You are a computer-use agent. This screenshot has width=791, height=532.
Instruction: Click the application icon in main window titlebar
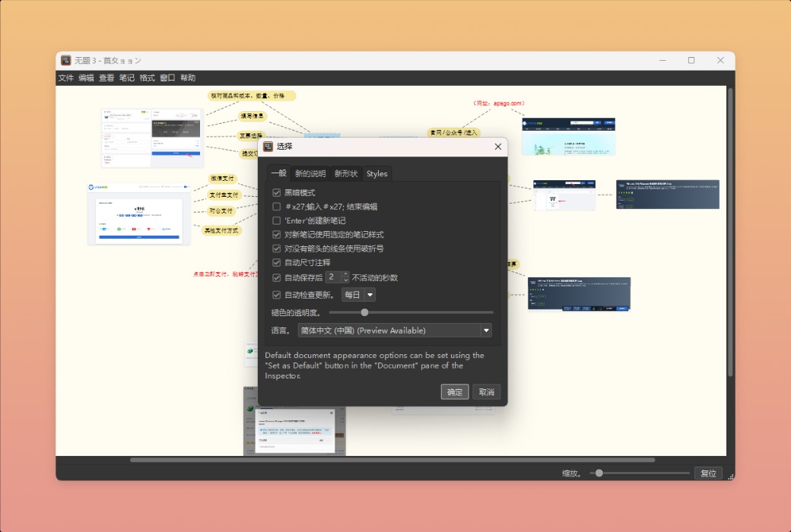(65, 59)
